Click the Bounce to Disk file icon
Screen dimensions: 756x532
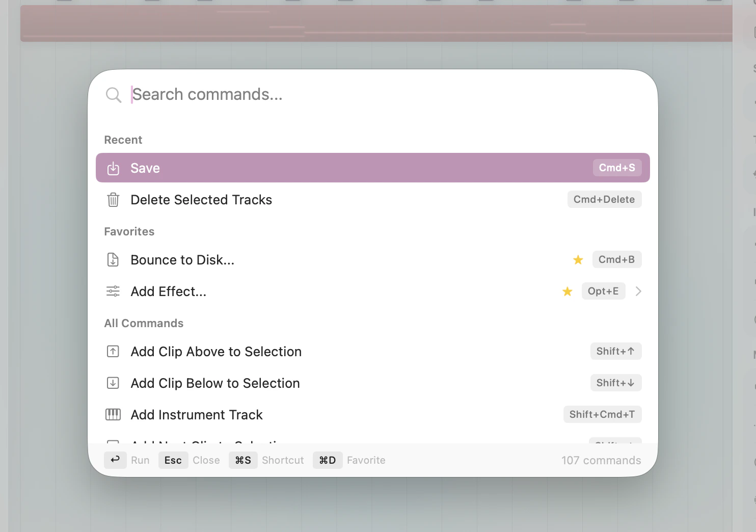(x=113, y=260)
